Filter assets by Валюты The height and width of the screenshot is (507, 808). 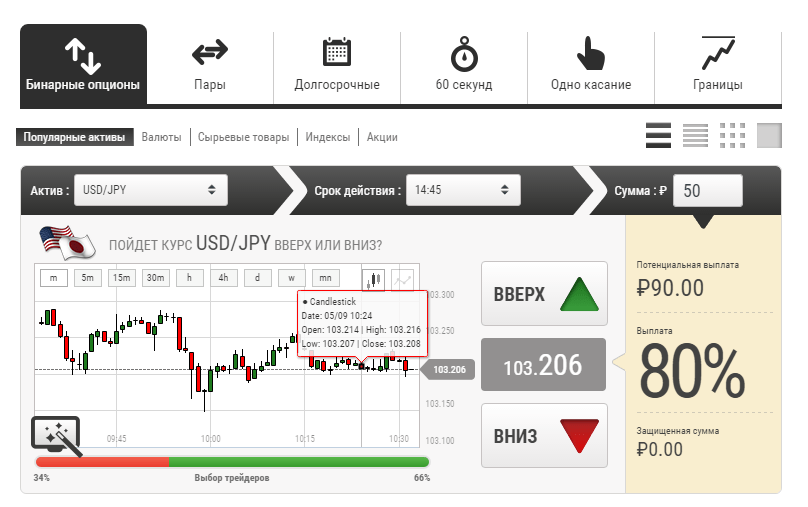click(x=161, y=137)
